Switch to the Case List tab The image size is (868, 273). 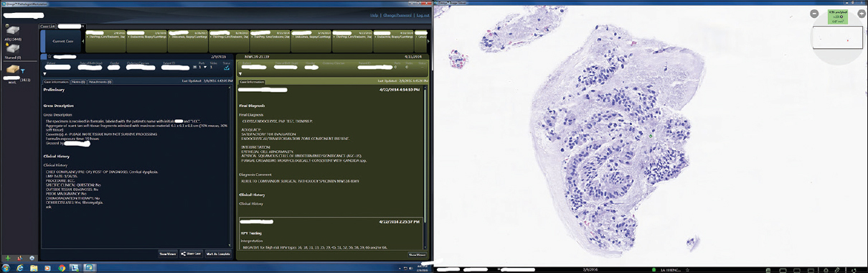click(49, 26)
